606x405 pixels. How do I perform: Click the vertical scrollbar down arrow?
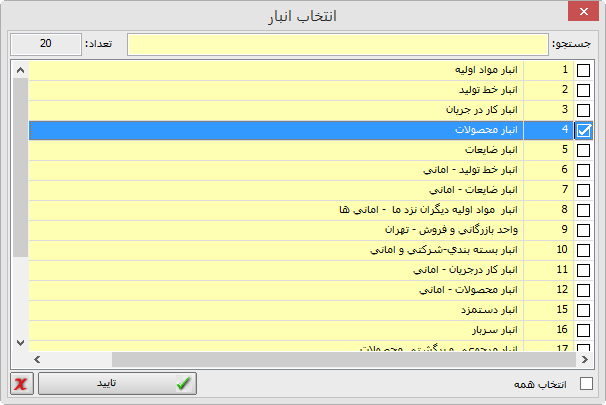[20, 342]
